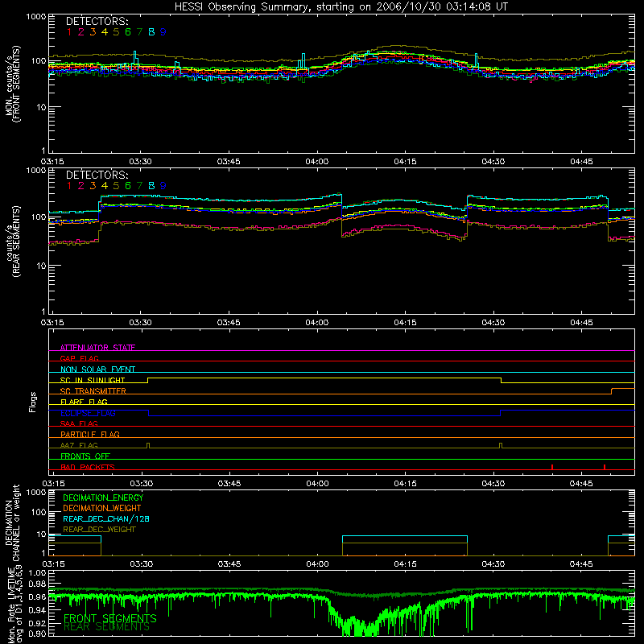Image resolution: width=644 pixels, height=644 pixels.
Task: Pick detector 2 in rear segments legend
Action: [x=81, y=186]
